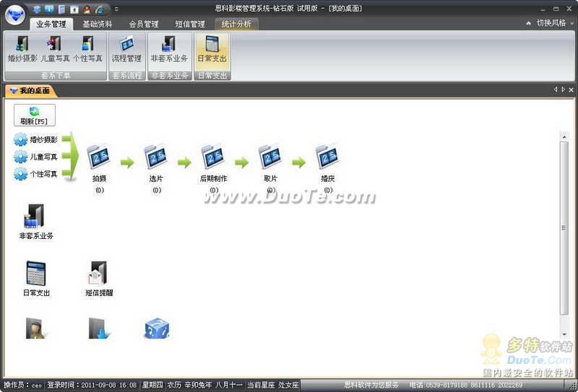Open 短信提醒 desktop icon
578x392 pixels.
point(99,274)
